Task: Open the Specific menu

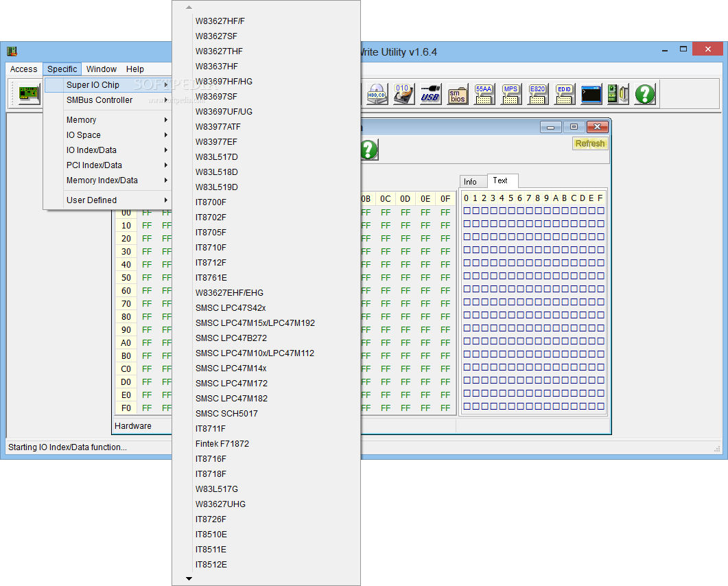Action: [62, 69]
